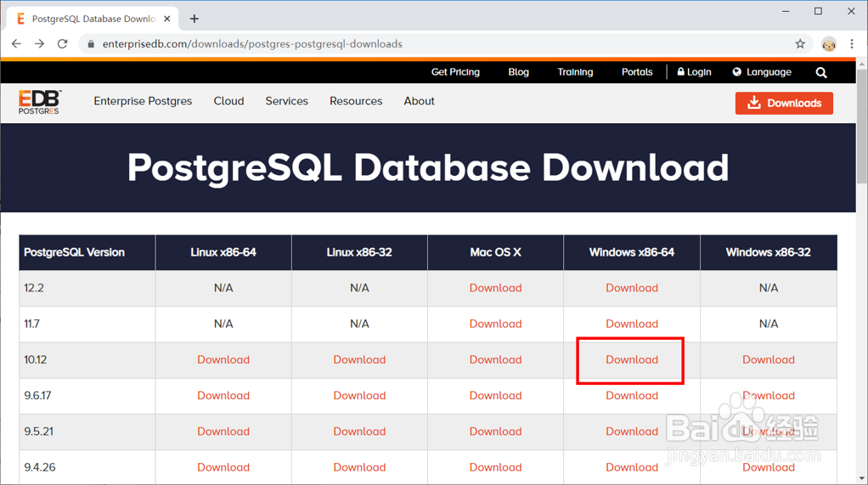Click the PostgreSQL Version column header
The height and width of the screenshot is (485, 868).
click(87, 252)
